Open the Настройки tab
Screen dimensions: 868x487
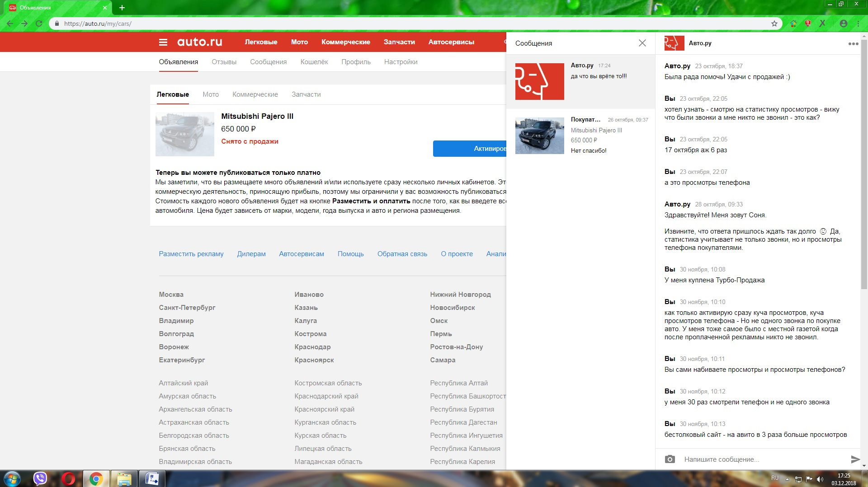click(401, 62)
